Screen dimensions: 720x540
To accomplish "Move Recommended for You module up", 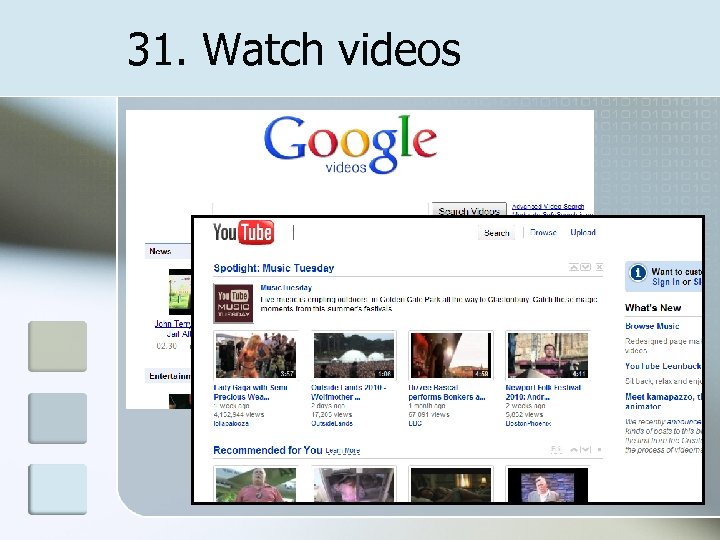I will click(574, 450).
